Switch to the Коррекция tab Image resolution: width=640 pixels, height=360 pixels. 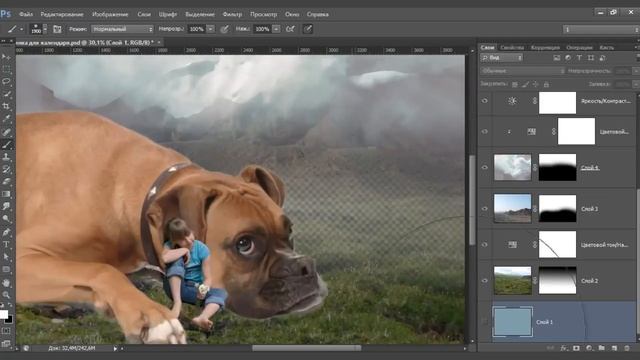[545, 47]
